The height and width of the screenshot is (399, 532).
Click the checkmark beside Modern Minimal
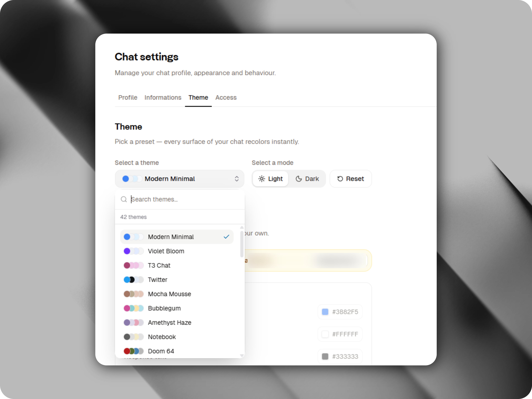click(226, 237)
